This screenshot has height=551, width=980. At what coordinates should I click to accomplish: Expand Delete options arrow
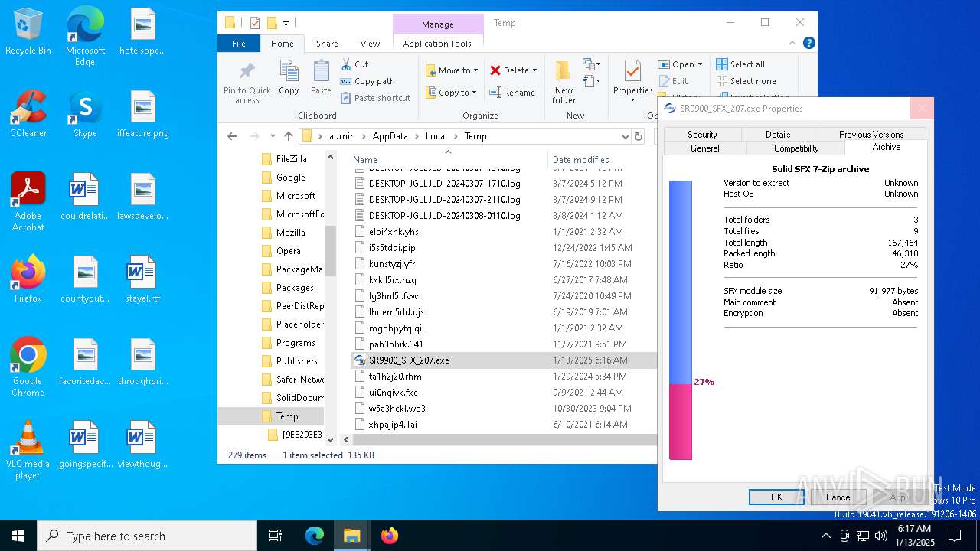534,70
